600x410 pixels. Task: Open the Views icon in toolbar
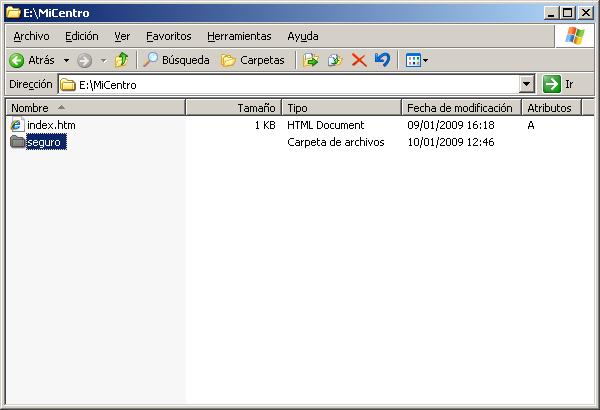pyautogui.click(x=412, y=60)
